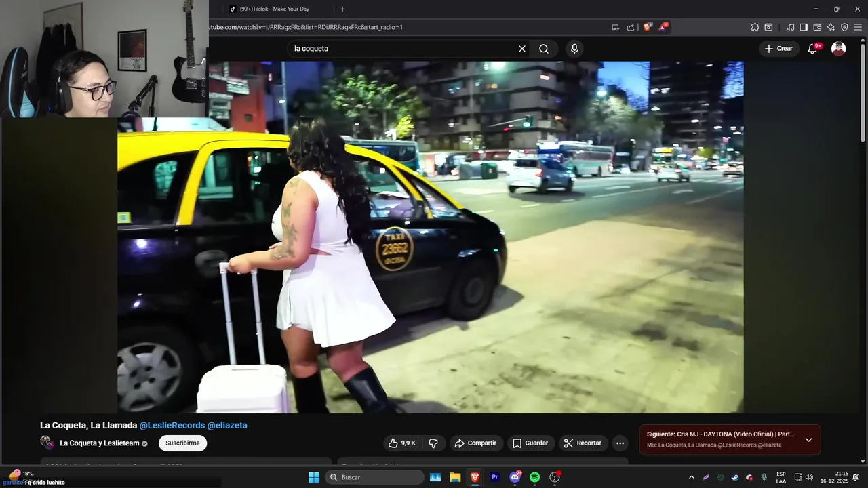Toggle the browser sidebar panel

tap(804, 27)
